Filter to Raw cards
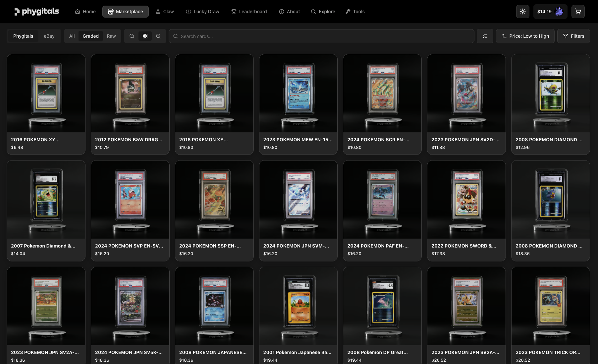This screenshot has height=364, width=598. [x=111, y=36]
